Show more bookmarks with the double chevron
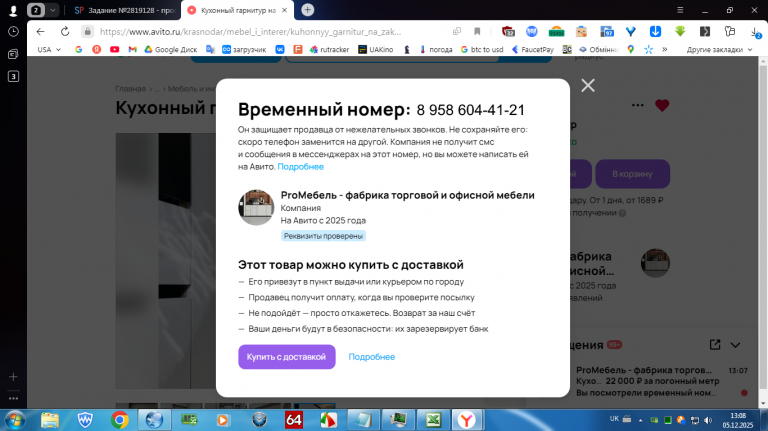 665,49
